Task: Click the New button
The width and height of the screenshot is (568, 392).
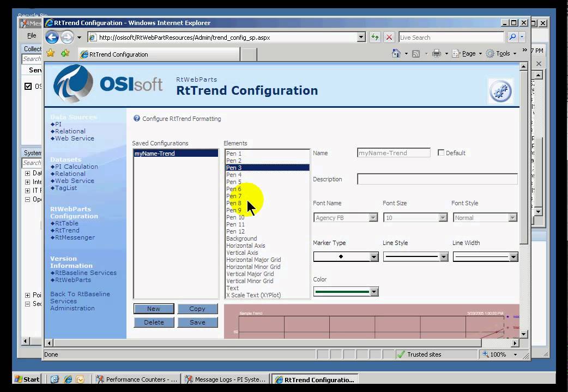Action: [x=154, y=309]
